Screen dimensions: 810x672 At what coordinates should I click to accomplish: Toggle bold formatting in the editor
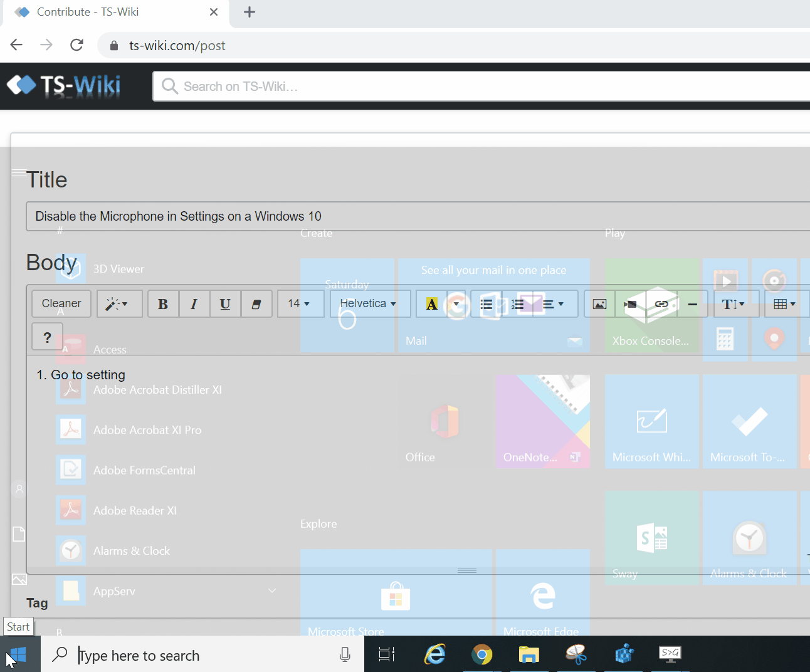coord(163,304)
